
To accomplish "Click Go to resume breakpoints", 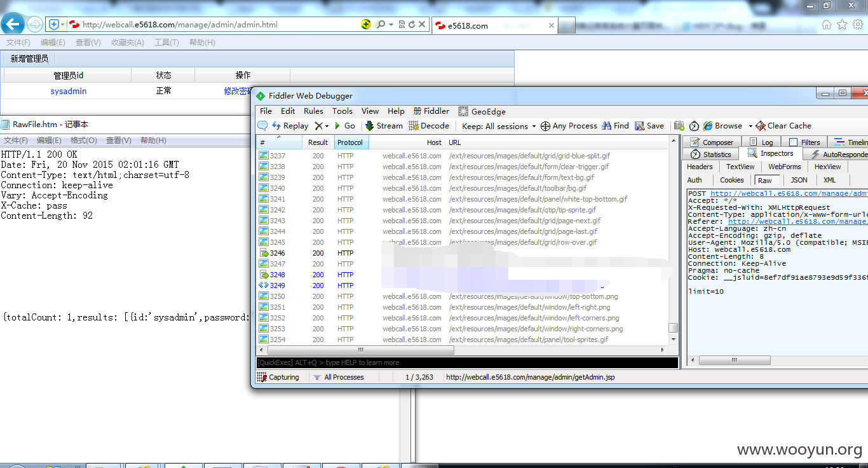I will tap(344, 126).
